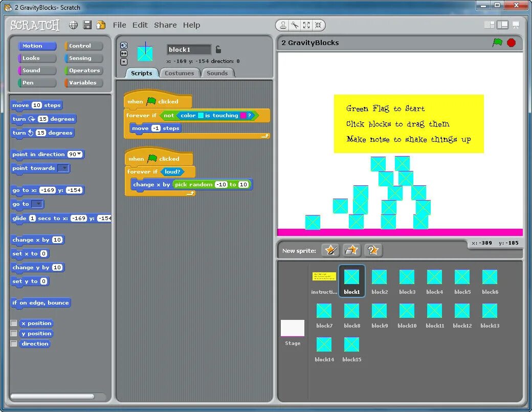Click the save floppy disk icon
The width and height of the screenshot is (532, 412).
[x=87, y=25]
